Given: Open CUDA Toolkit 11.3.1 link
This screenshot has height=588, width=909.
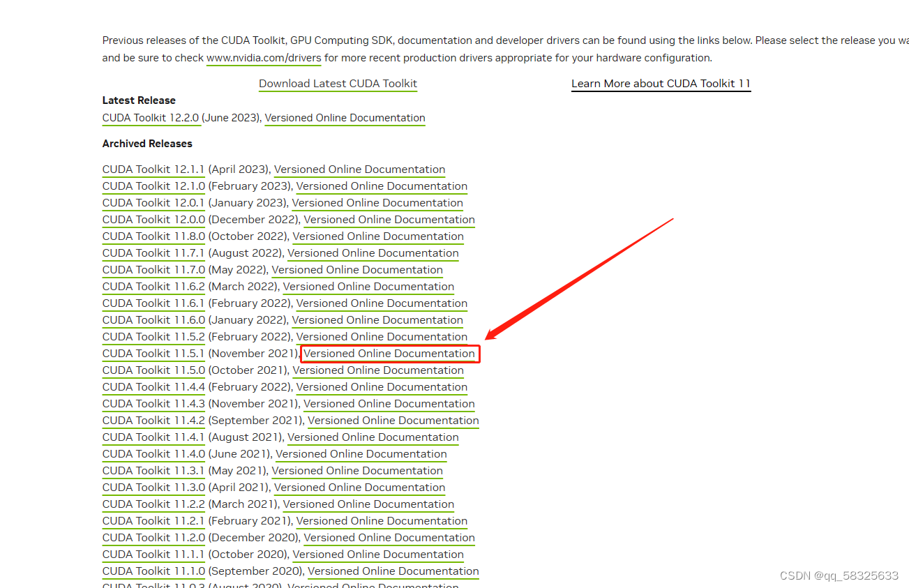Looking at the screenshot, I should [x=153, y=471].
